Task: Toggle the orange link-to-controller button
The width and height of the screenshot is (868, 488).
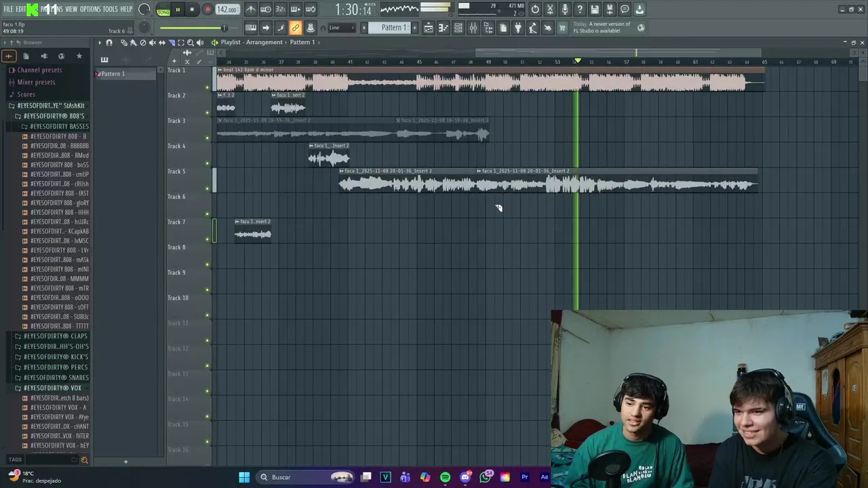Action: click(296, 28)
